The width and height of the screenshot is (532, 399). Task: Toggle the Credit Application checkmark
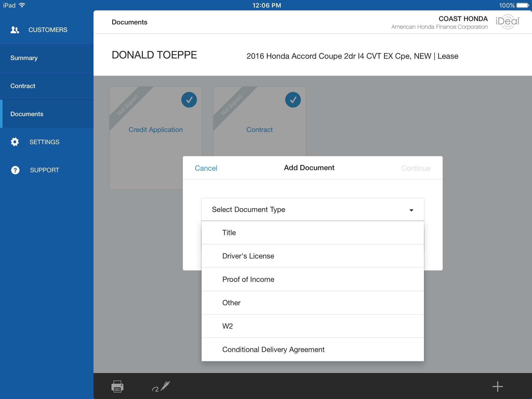click(189, 100)
